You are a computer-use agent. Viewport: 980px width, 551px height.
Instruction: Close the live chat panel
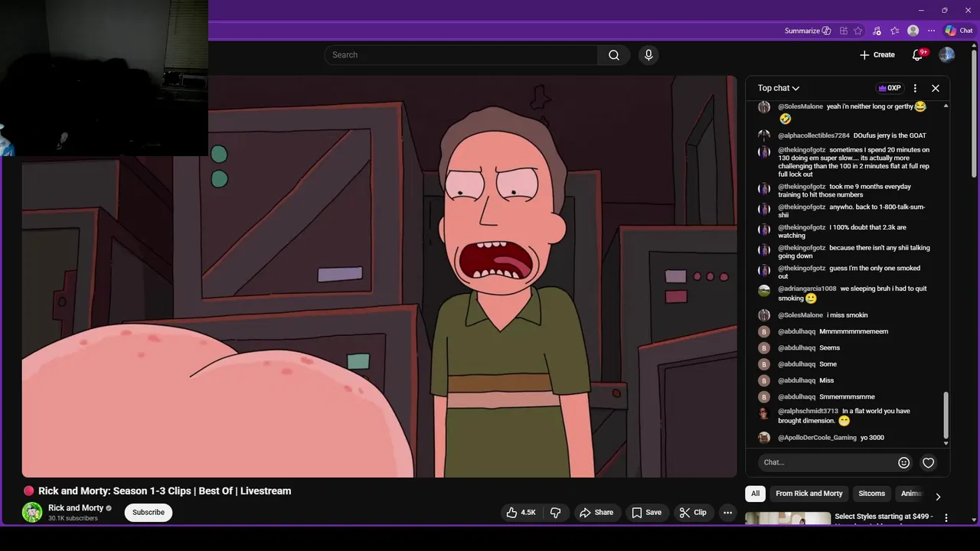point(936,88)
